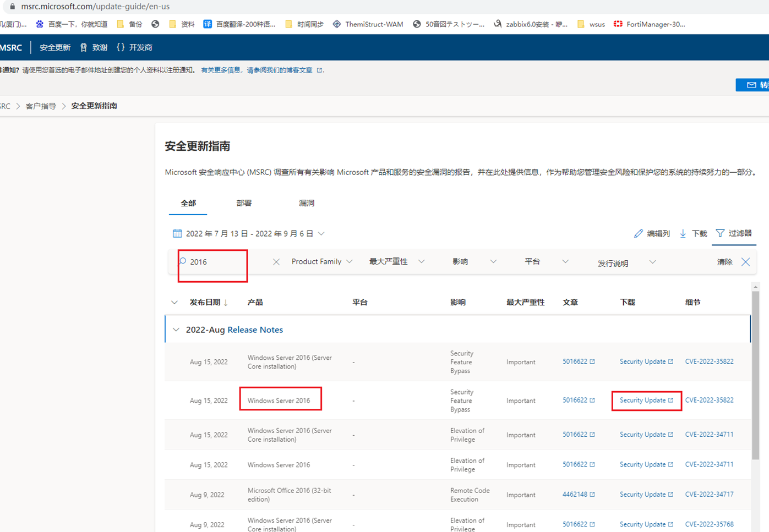Open CVE-2022-34711 in plain Windows Server 2016 row
Screen dimensions: 769x532
[709, 464]
